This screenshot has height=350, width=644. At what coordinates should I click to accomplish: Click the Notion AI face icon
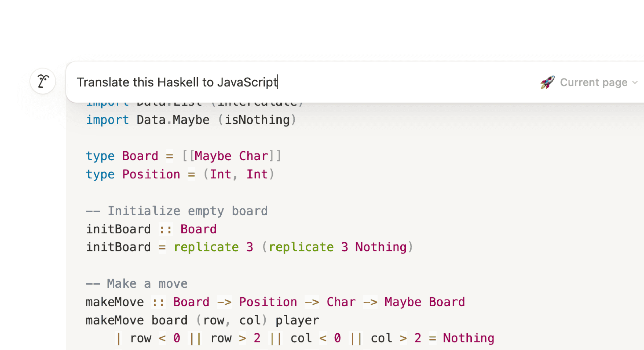point(43,81)
